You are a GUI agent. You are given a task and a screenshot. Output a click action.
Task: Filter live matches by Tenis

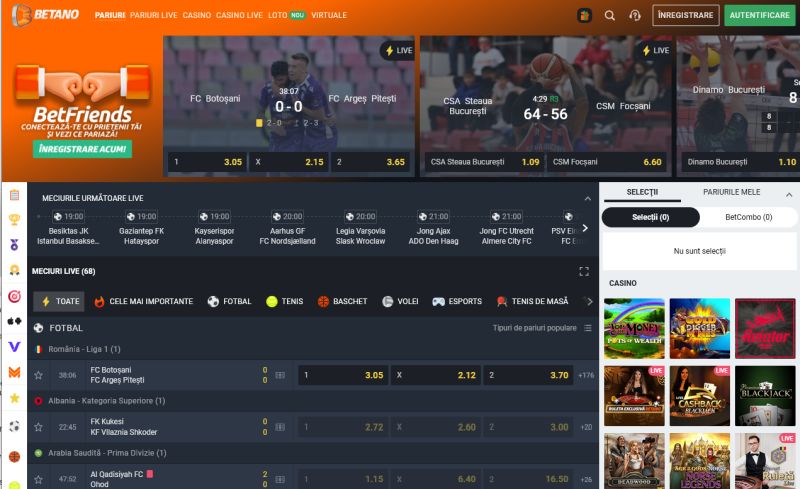284,302
